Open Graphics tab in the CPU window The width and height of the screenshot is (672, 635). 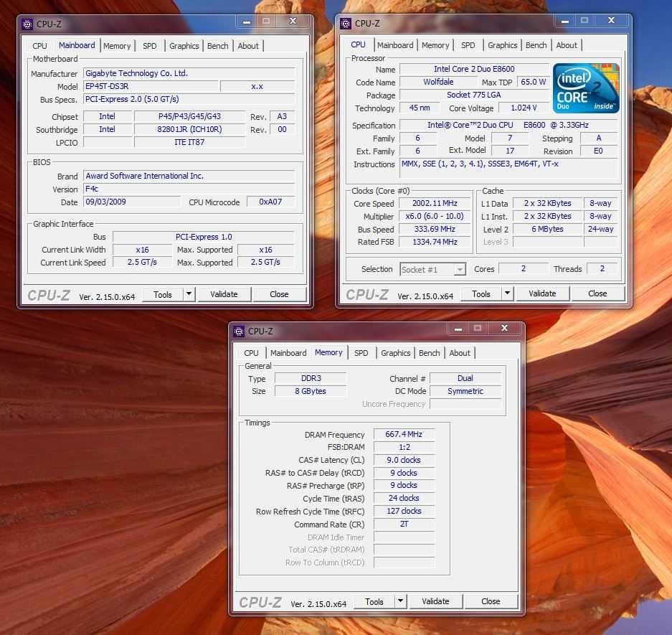(502, 45)
